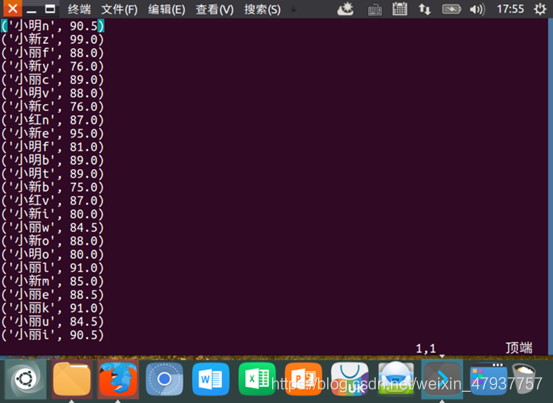
Task: Click the line ('小新b', 75.0)
Action: coord(53,187)
